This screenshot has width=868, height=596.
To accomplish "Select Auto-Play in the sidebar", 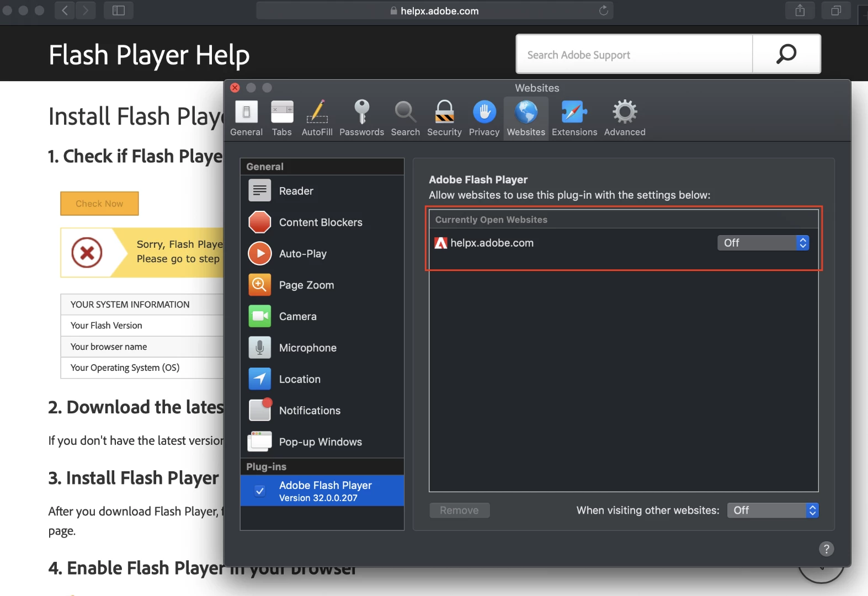I will [322, 254].
